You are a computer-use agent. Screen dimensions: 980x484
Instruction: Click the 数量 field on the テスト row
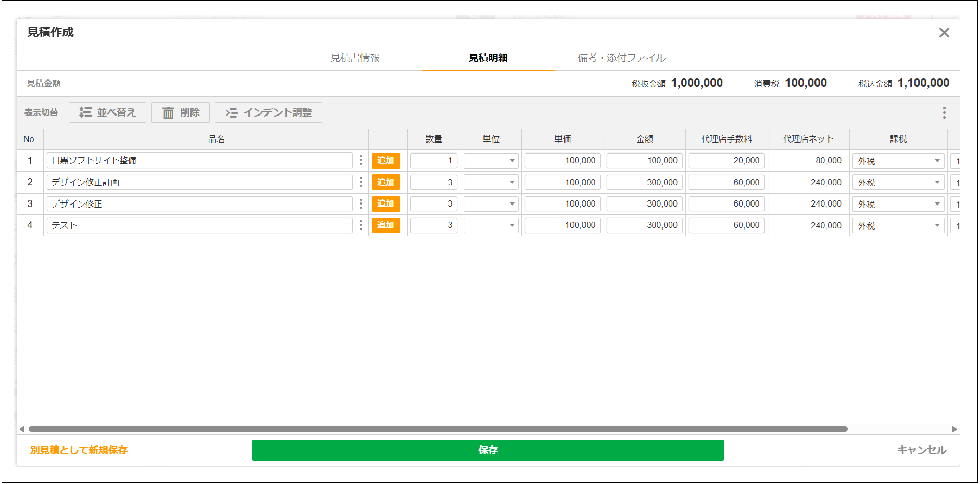click(433, 225)
